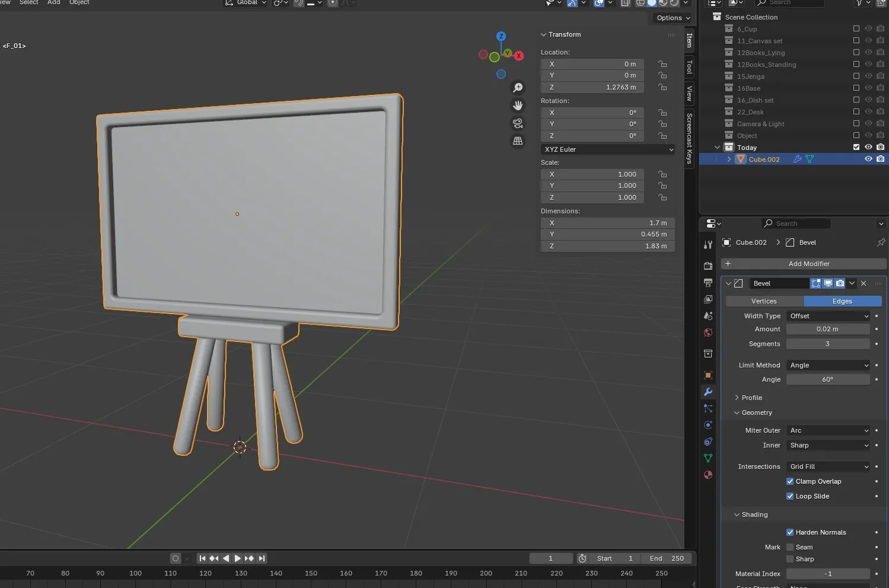Viewport: 889px width, 588px height.
Task: Click the zoom view magnifier icon
Action: click(518, 88)
